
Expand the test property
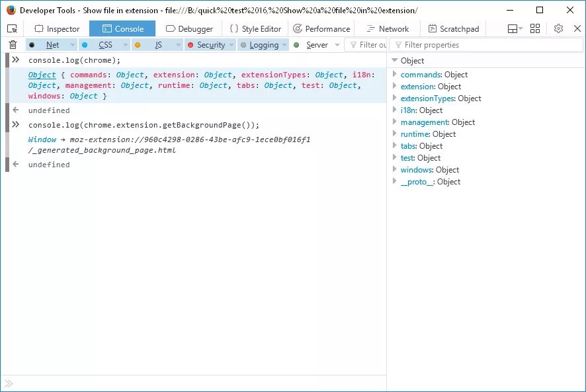tap(394, 157)
